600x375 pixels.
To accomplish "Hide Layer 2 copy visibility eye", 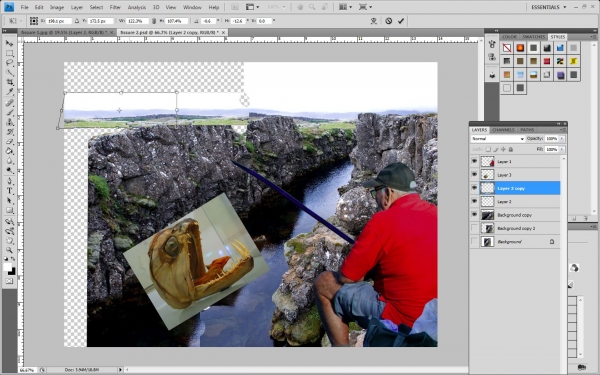I will coord(474,188).
